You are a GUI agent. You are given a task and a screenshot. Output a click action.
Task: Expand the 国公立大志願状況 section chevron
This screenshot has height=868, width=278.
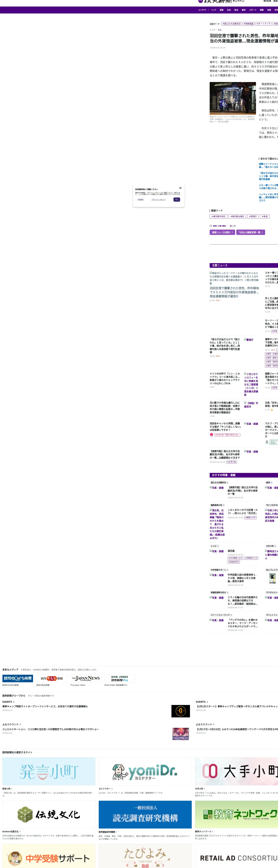pos(227,482)
